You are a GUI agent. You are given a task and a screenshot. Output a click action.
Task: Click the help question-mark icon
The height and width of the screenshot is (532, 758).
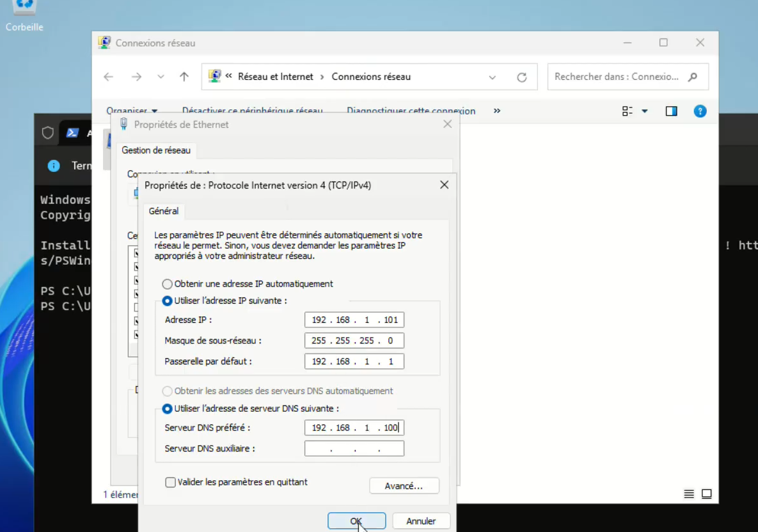coord(700,111)
